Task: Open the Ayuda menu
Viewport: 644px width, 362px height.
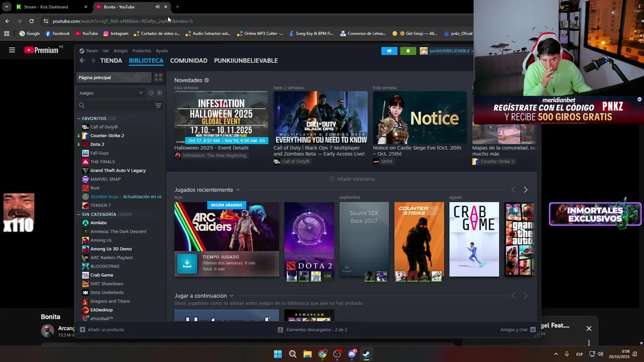Action: (x=162, y=51)
